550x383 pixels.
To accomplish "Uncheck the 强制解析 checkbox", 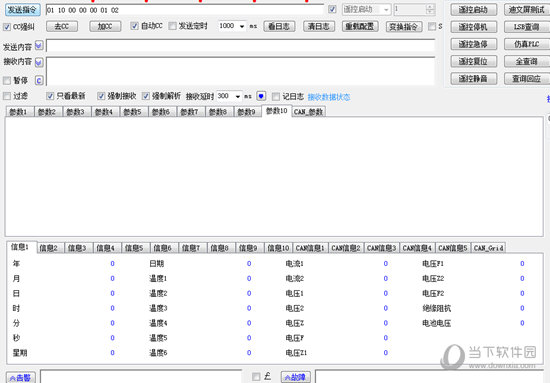I will (x=146, y=96).
